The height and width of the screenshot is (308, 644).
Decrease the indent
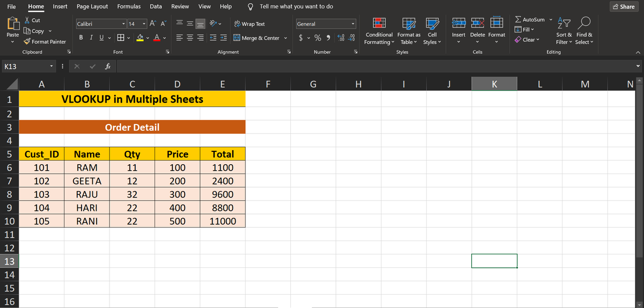point(213,38)
